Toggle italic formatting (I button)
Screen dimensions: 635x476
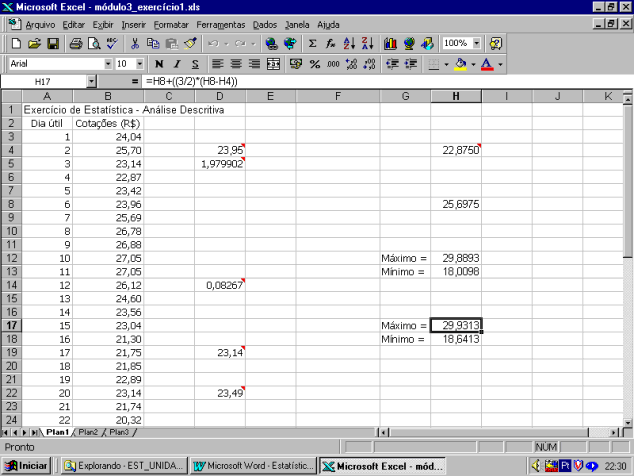[176, 64]
